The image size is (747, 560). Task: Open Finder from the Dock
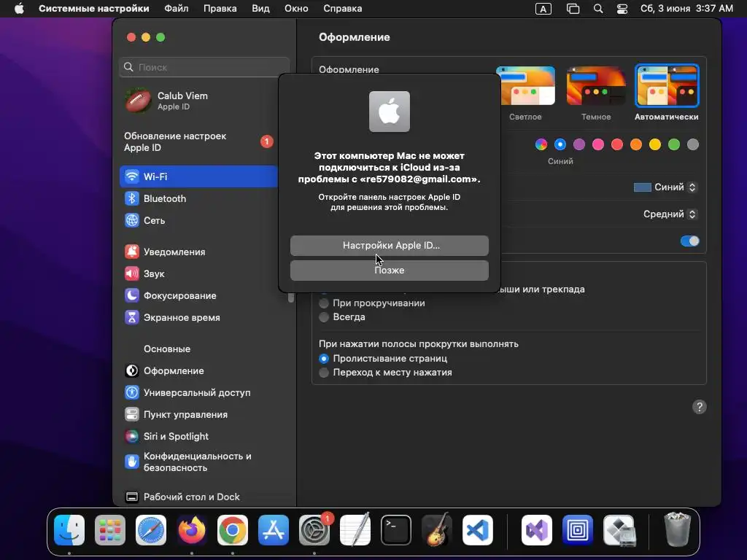69,530
